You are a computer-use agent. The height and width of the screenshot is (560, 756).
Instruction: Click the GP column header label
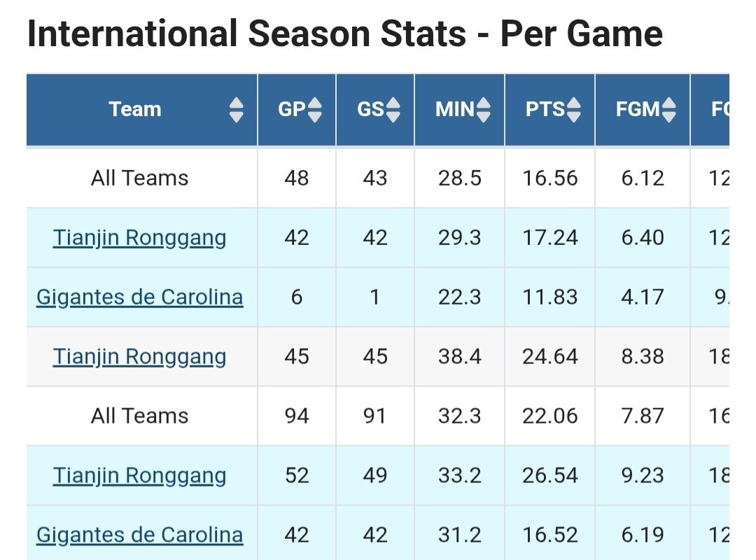point(292,109)
